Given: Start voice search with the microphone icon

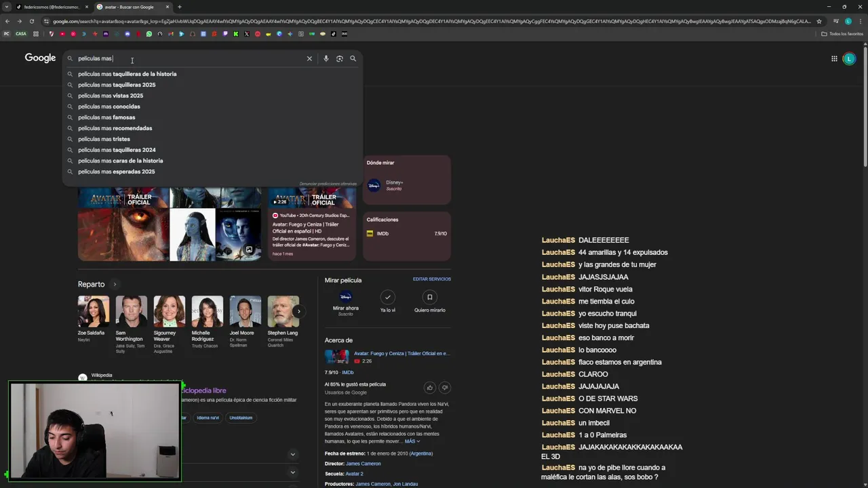Looking at the screenshot, I should pyautogui.click(x=326, y=58).
